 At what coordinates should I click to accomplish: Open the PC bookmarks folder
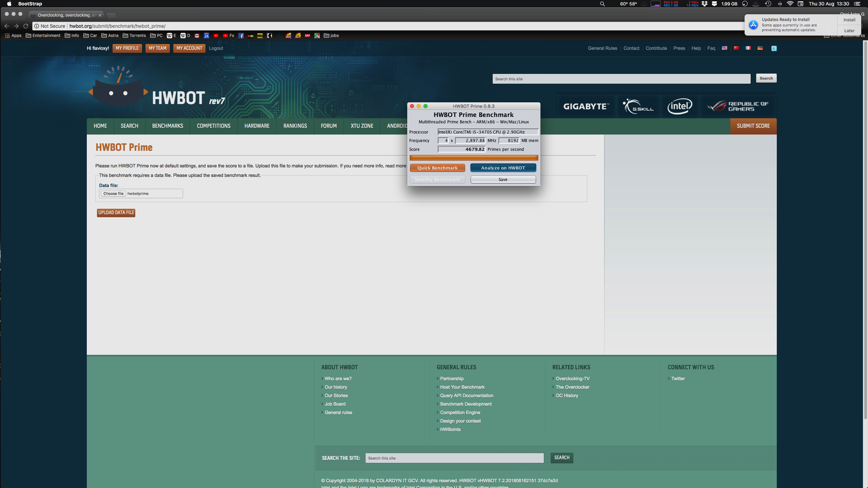click(x=156, y=36)
